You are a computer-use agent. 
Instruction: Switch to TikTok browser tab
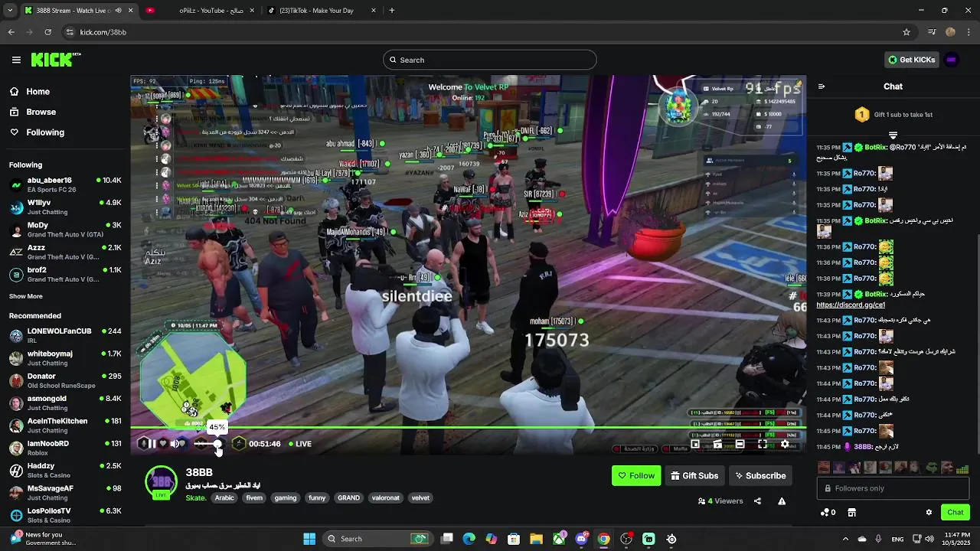pos(322,11)
